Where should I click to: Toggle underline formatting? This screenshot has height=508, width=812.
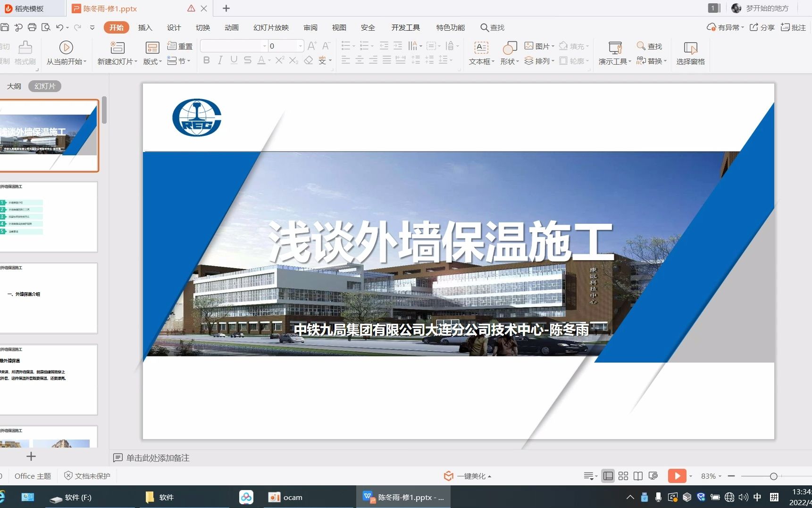(x=234, y=60)
